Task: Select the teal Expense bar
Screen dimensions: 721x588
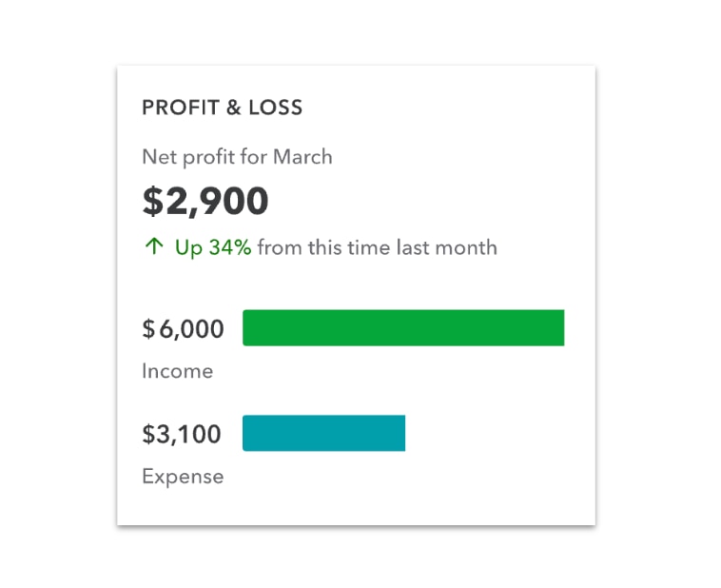Action: point(323,433)
